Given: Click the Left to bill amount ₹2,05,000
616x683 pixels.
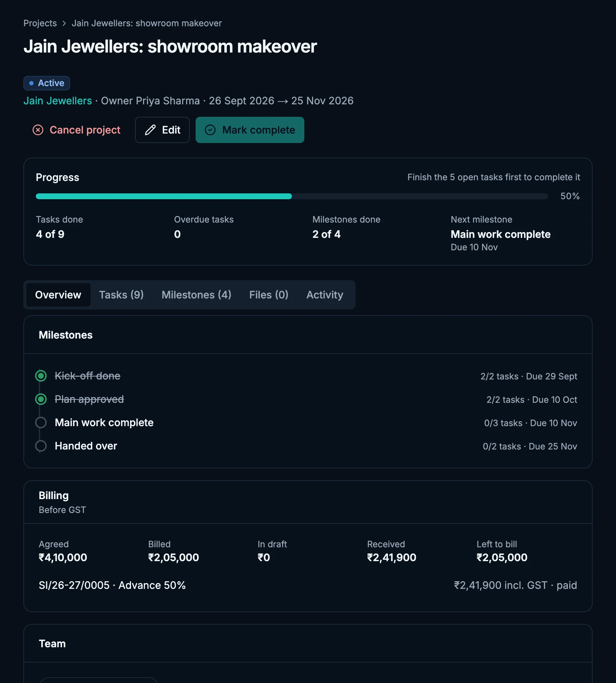Looking at the screenshot, I should click(x=502, y=557).
